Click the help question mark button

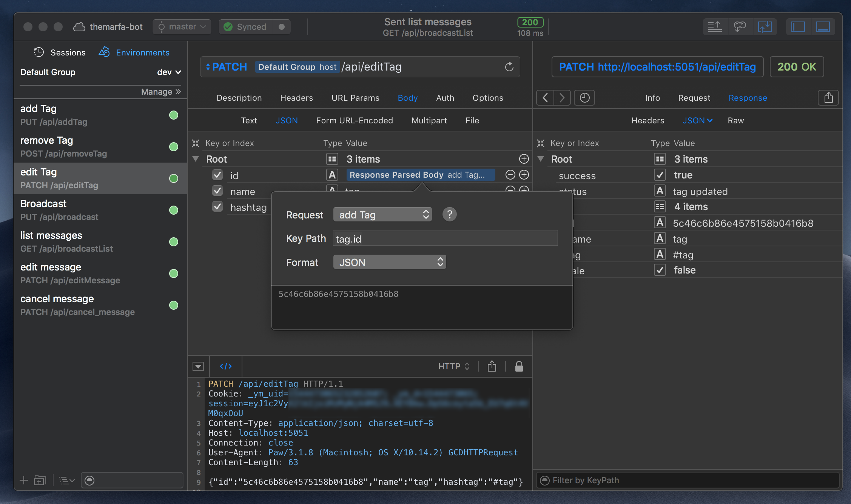coord(449,215)
